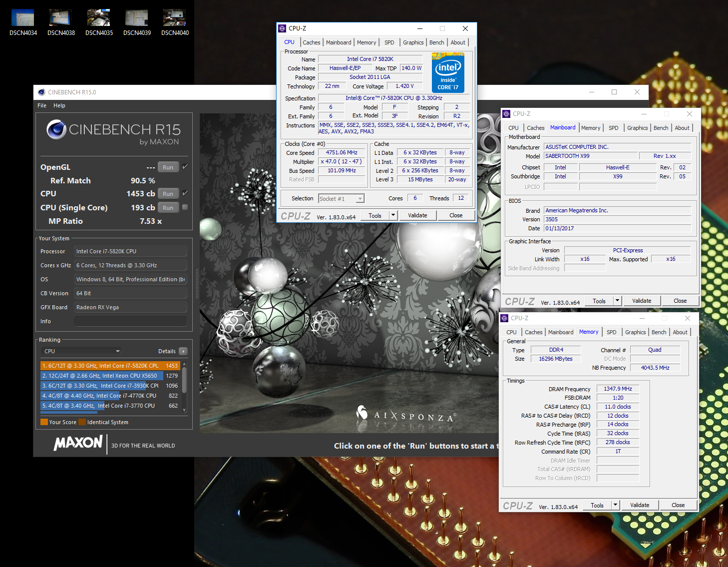Open the Cinebench Help menu
The height and width of the screenshot is (567, 728).
(x=59, y=105)
